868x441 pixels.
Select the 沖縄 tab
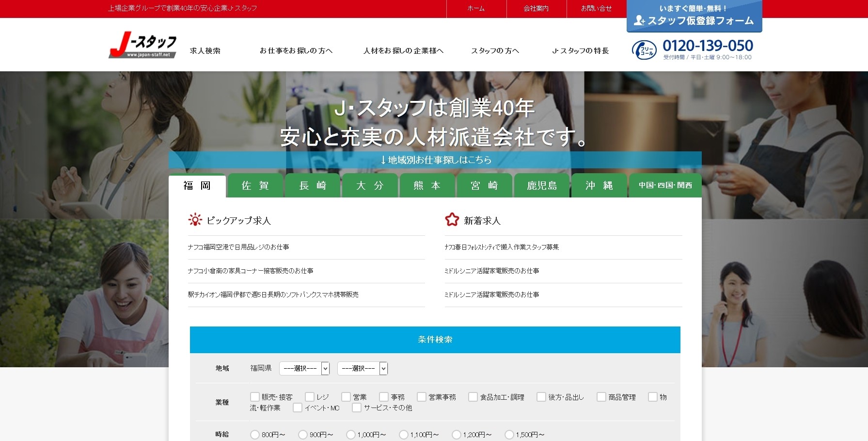point(599,185)
